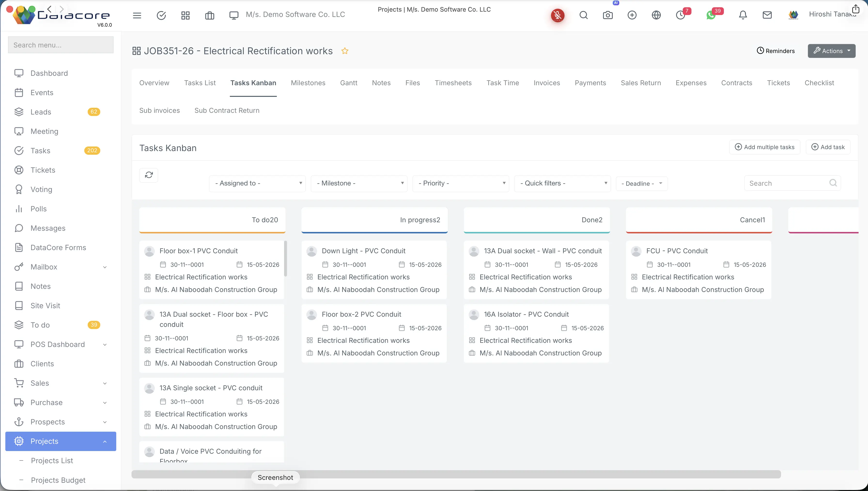Image resolution: width=868 pixels, height=491 pixels.
Task: Open the Milestones tab
Action: click(308, 83)
